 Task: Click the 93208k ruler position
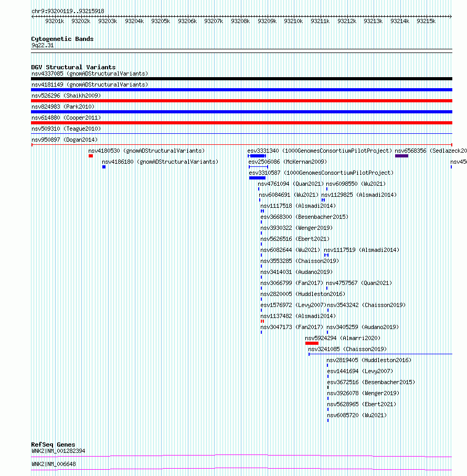tap(240, 21)
